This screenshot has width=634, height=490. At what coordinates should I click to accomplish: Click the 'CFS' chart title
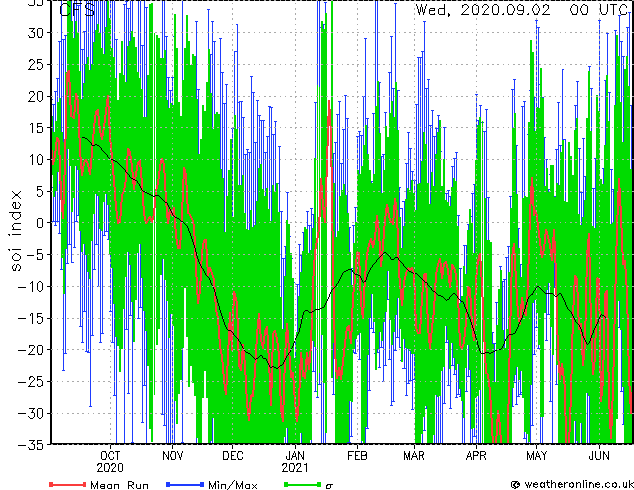[77, 9]
